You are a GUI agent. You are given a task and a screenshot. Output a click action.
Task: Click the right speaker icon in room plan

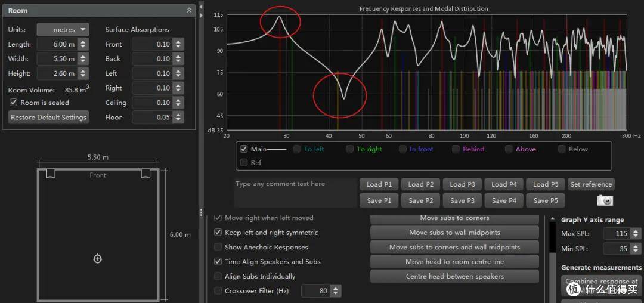coord(145,173)
